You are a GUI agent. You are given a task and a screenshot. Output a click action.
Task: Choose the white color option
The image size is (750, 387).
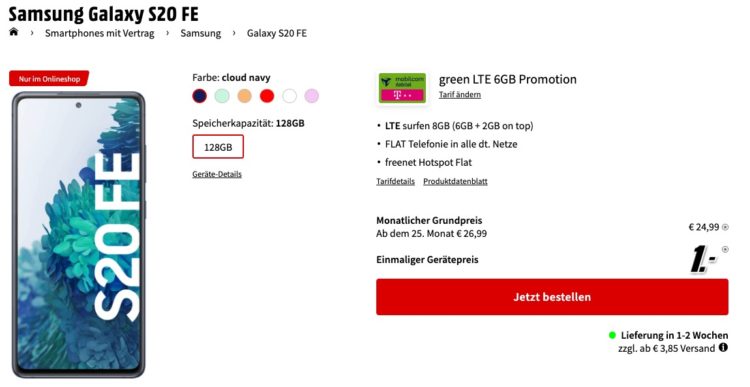pos(289,96)
